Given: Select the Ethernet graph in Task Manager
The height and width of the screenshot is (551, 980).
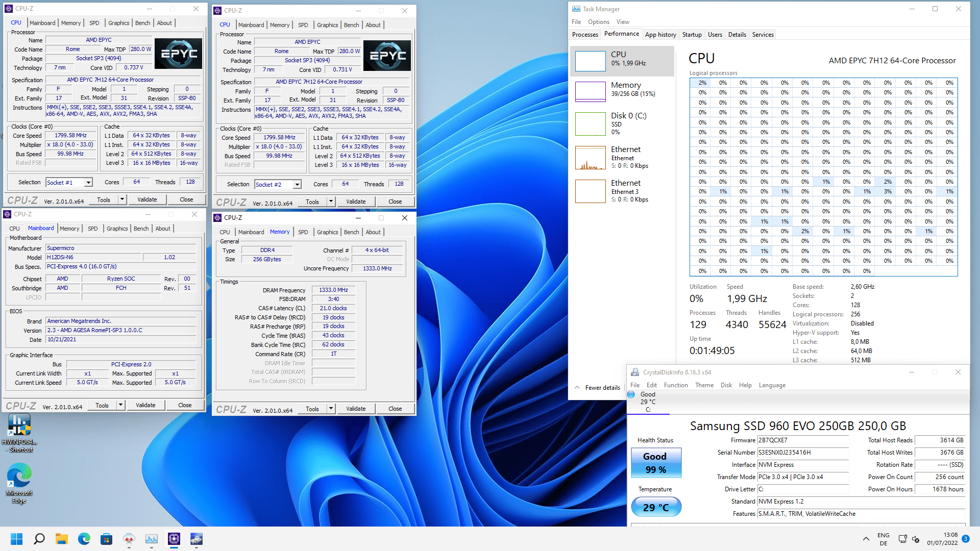Looking at the screenshot, I should (x=591, y=158).
